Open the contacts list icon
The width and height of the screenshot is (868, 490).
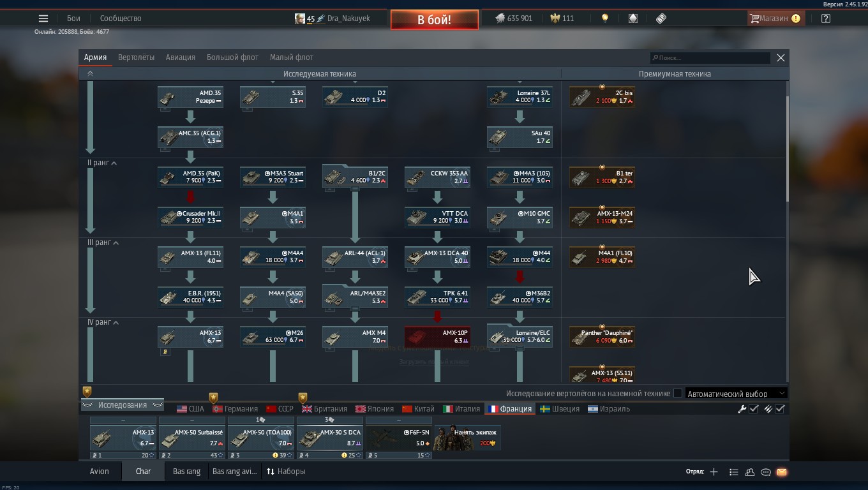coord(750,472)
